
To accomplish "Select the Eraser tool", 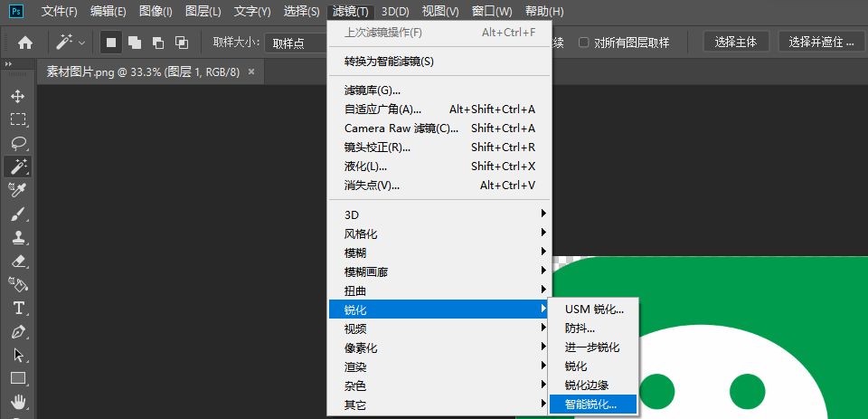I will [x=18, y=261].
